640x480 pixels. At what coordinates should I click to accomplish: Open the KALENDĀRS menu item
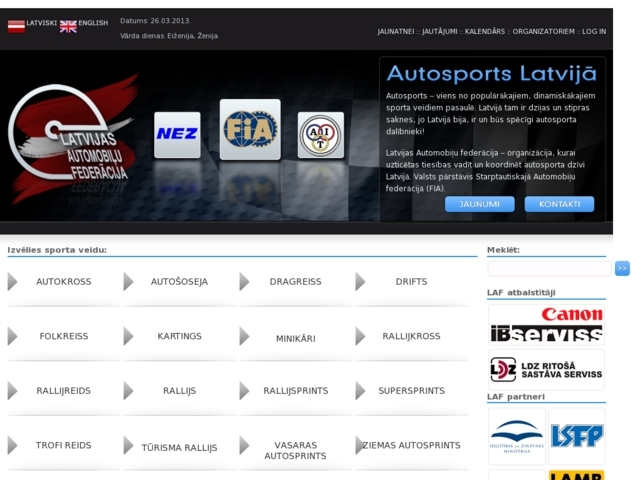click(485, 31)
